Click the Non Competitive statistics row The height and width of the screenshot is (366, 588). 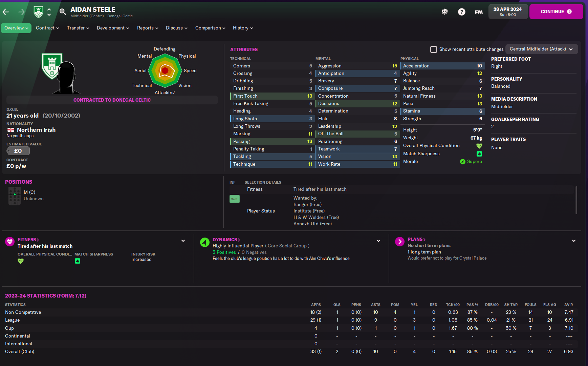(x=291, y=312)
